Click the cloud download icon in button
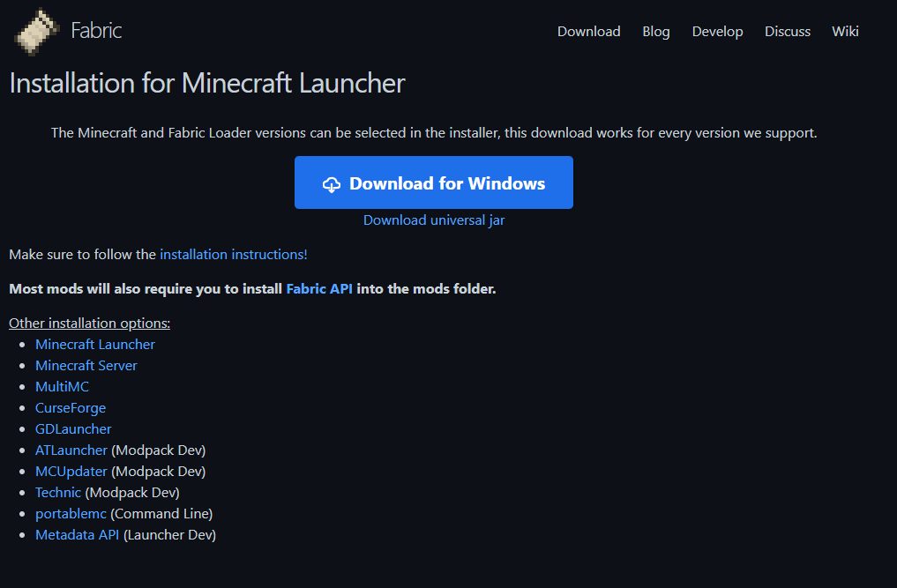Viewport: 897px width, 588px height. pos(332,184)
